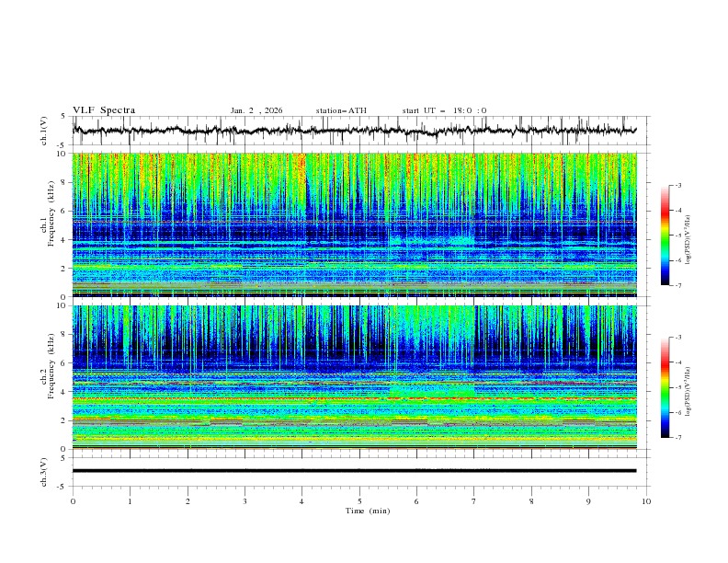Click the "-7" tick on lower colorbar

point(677,438)
